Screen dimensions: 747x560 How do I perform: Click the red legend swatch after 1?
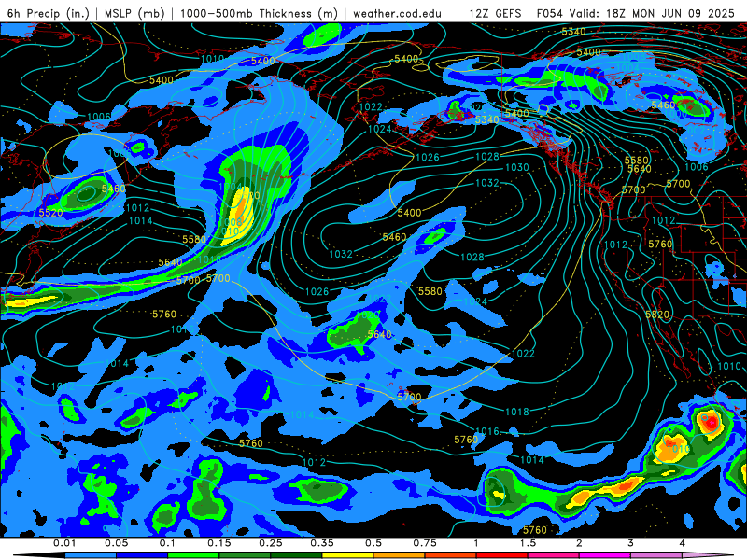click(x=501, y=555)
